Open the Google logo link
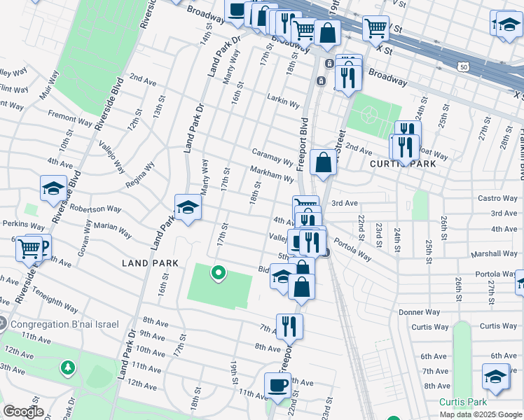Viewport: 524px width, 420px height. pyautogui.click(x=22, y=412)
